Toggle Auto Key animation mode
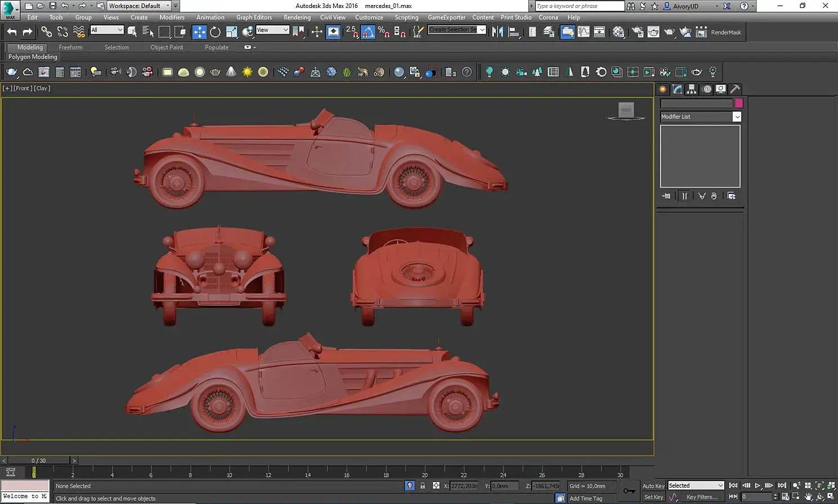838x504 pixels. pos(653,486)
